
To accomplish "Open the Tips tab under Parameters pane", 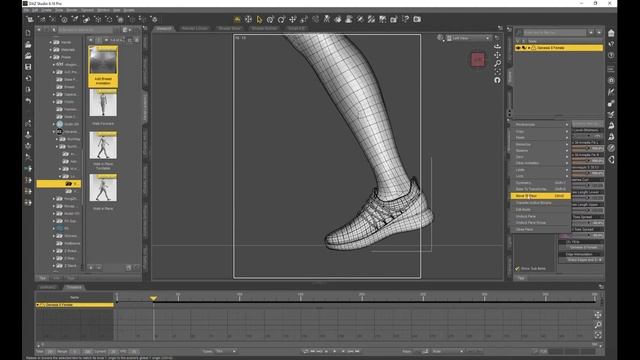I will coord(521,278).
